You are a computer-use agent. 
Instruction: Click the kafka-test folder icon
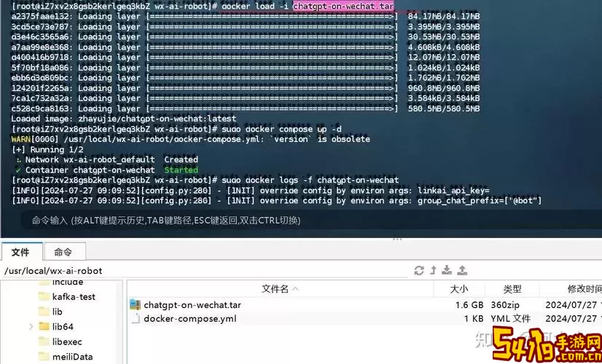44,296
